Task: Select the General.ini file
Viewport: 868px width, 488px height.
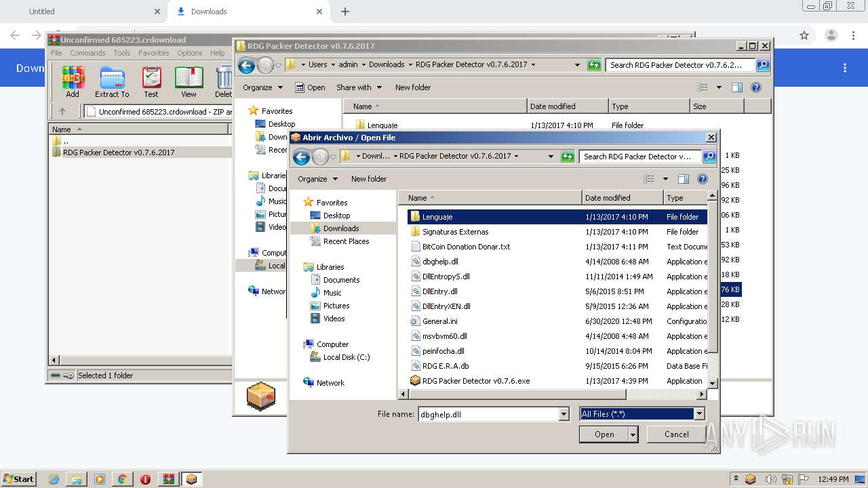Action: 439,321
